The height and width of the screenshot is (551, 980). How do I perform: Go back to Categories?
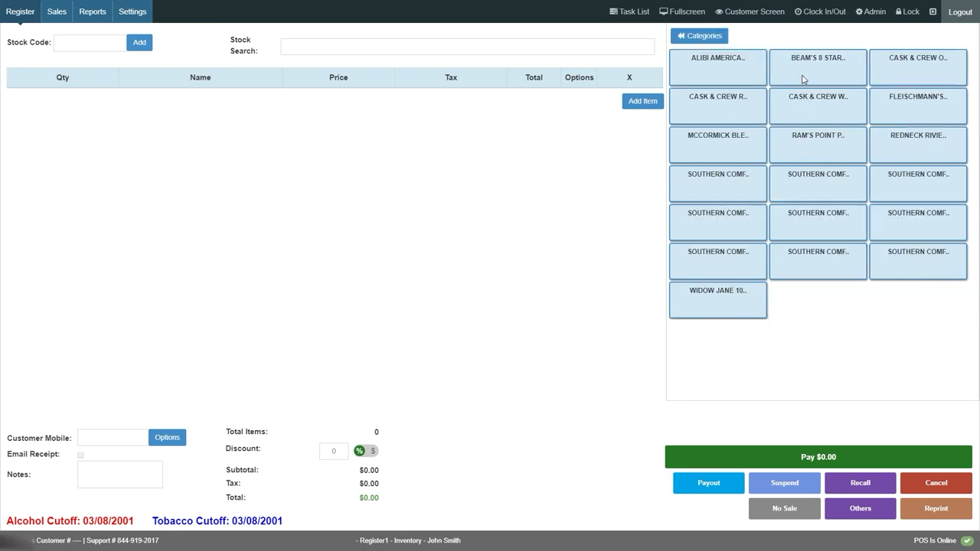tap(699, 36)
